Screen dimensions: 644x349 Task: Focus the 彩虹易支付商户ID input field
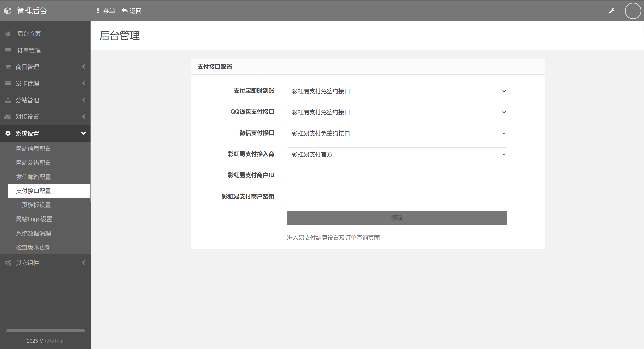click(x=397, y=176)
